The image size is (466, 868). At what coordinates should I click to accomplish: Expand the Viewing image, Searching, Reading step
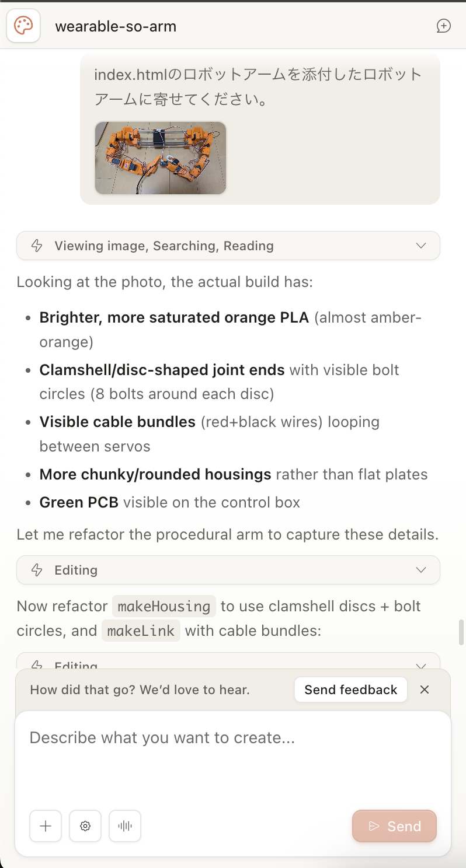pyautogui.click(x=228, y=246)
